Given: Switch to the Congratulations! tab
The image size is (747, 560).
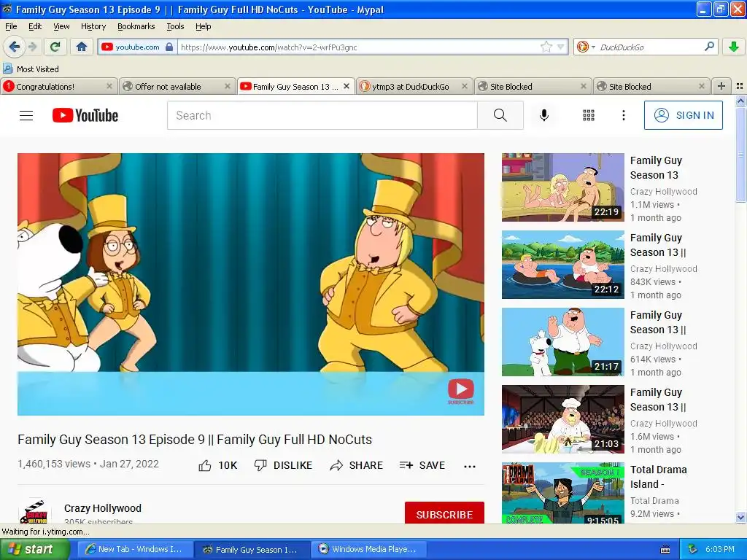Looking at the screenshot, I should 58,87.
